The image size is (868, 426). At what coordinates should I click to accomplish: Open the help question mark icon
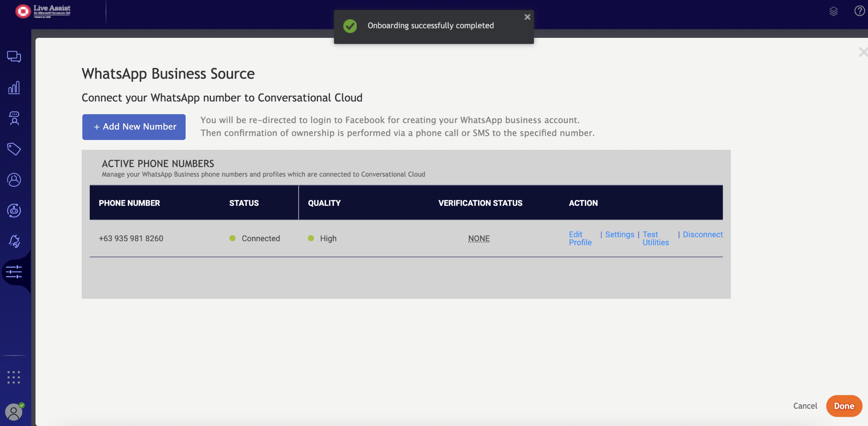tap(860, 11)
